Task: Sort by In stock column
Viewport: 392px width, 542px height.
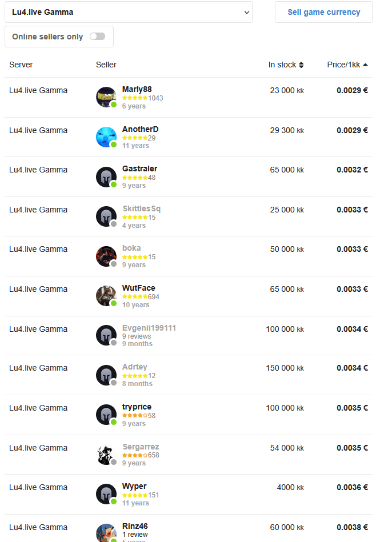Action: [286, 65]
